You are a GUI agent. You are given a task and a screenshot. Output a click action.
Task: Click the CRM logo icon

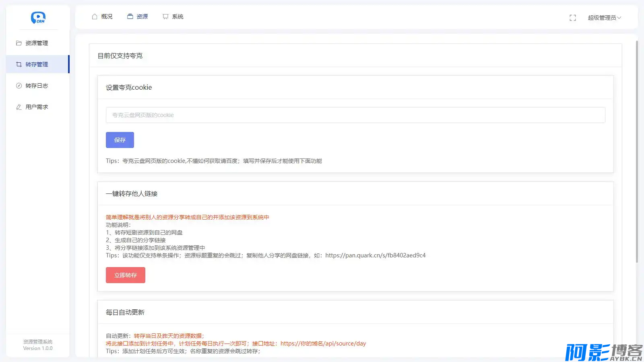[38, 18]
